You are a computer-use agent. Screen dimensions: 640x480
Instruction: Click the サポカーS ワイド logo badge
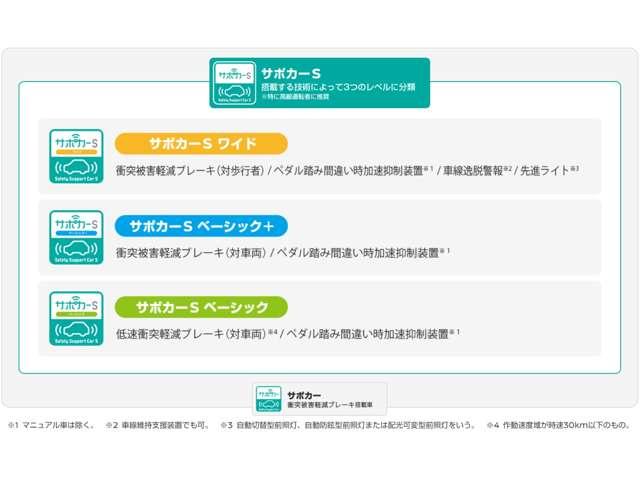click(76, 153)
